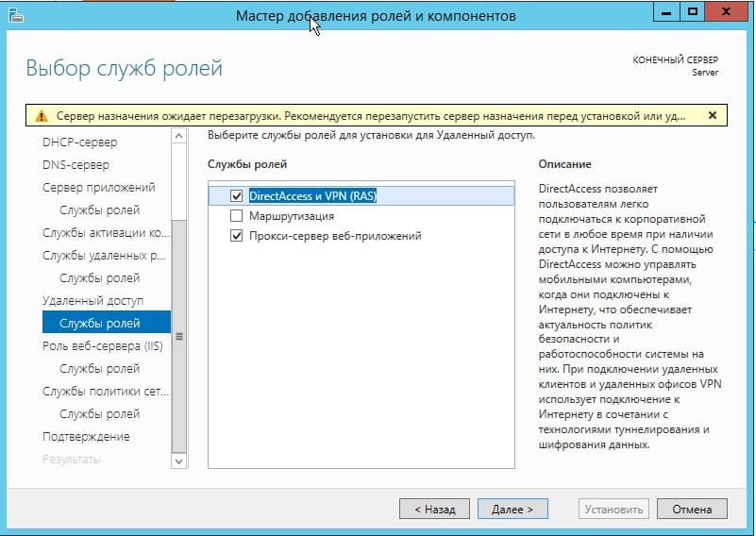Click scroll-down arrow in navigation pane
The width and height of the screenshot is (756, 536).
tap(179, 461)
